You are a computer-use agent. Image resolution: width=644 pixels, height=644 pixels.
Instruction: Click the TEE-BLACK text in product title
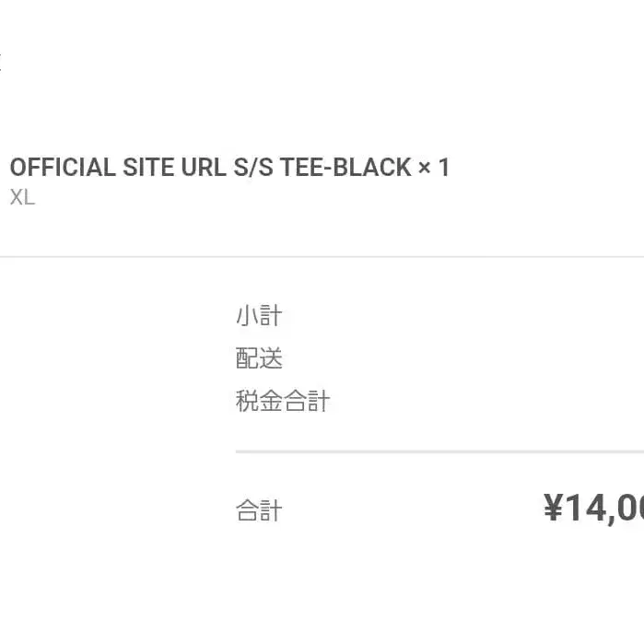[x=345, y=168]
